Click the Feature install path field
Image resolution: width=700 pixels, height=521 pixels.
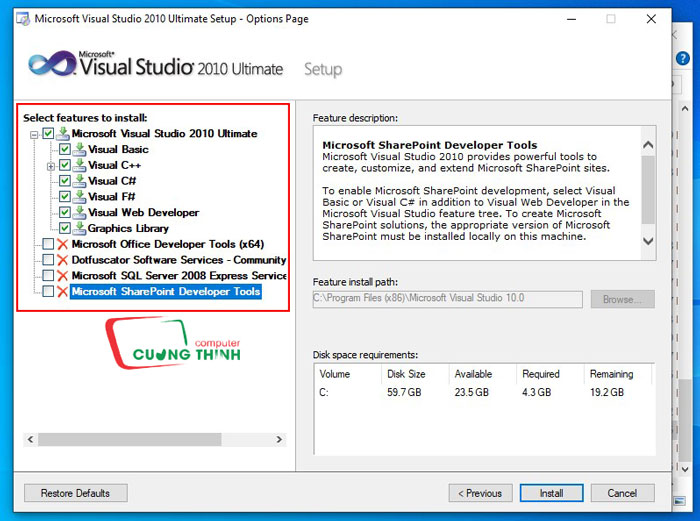(x=447, y=299)
